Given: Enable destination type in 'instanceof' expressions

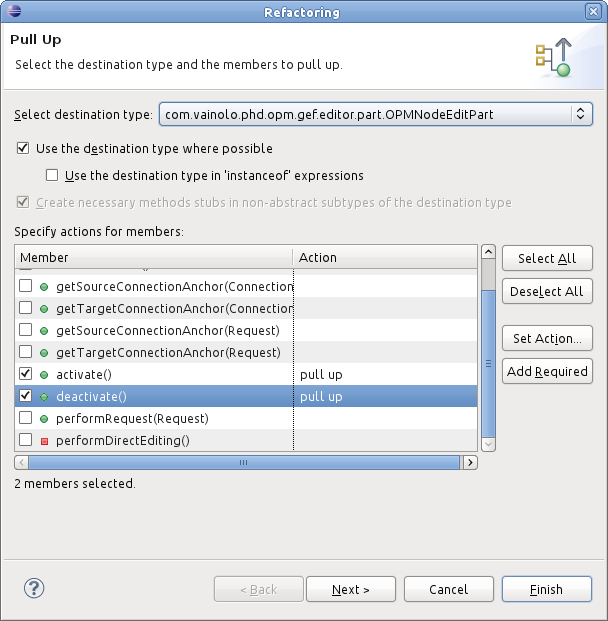Looking at the screenshot, I should click(x=52, y=175).
